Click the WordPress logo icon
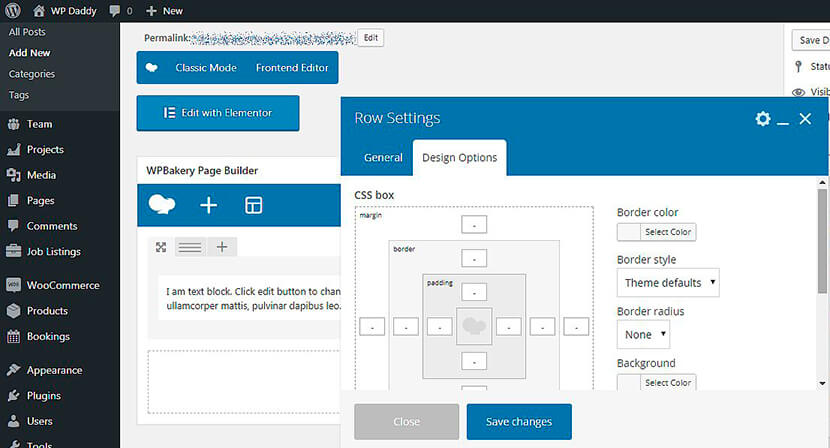Screen dimensions: 830x448 [13, 11]
